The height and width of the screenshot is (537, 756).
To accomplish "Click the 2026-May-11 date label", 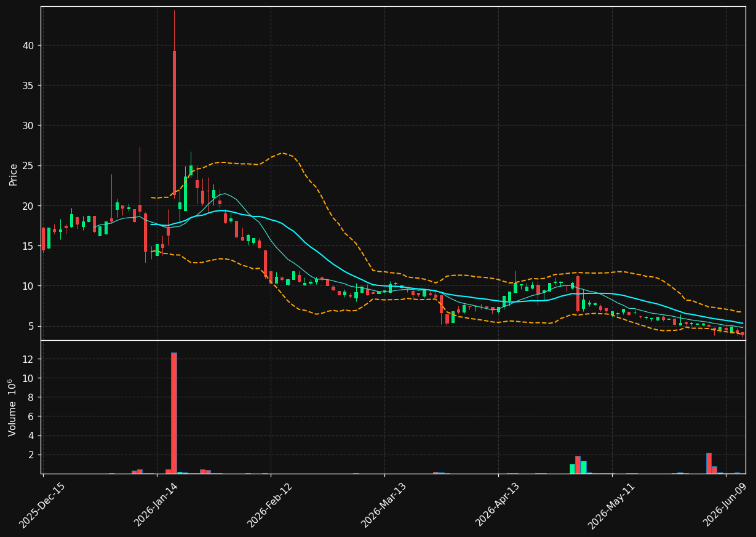I will pyautogui.click(x=611, y=505).
